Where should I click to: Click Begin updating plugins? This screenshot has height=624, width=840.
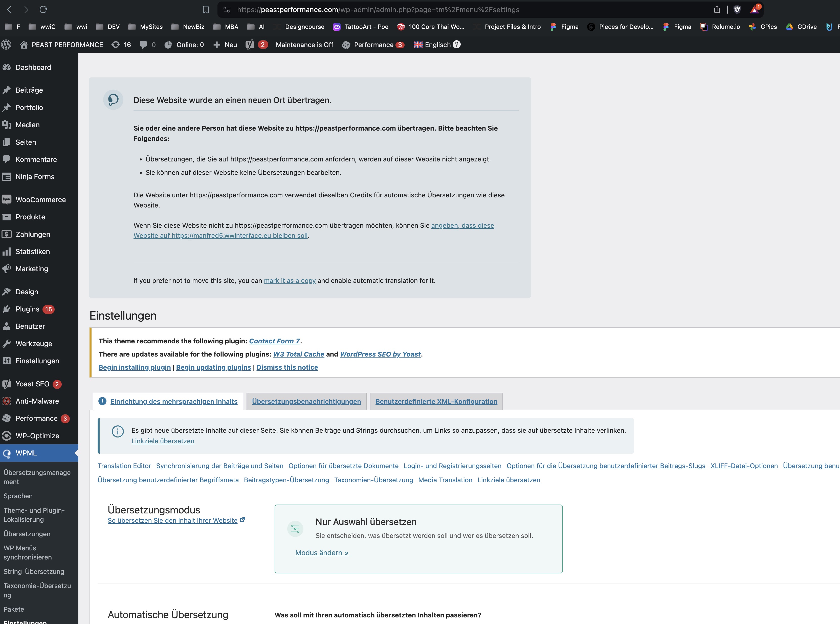(x=214, y=367)
